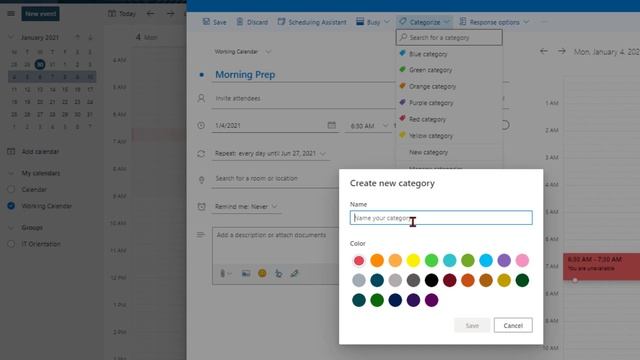Select Orange category
The width and height of the screenshot is (640, 360).
coord(449,87)
